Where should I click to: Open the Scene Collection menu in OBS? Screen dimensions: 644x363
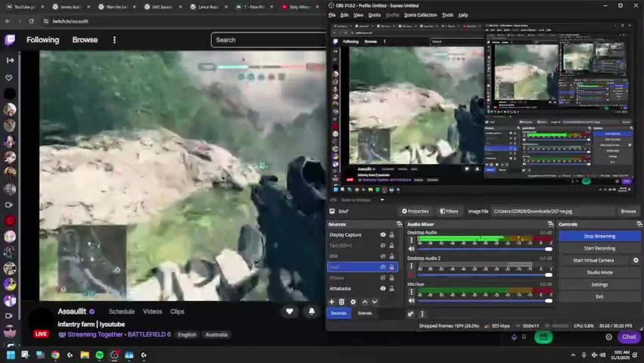[x=420, y=15]
